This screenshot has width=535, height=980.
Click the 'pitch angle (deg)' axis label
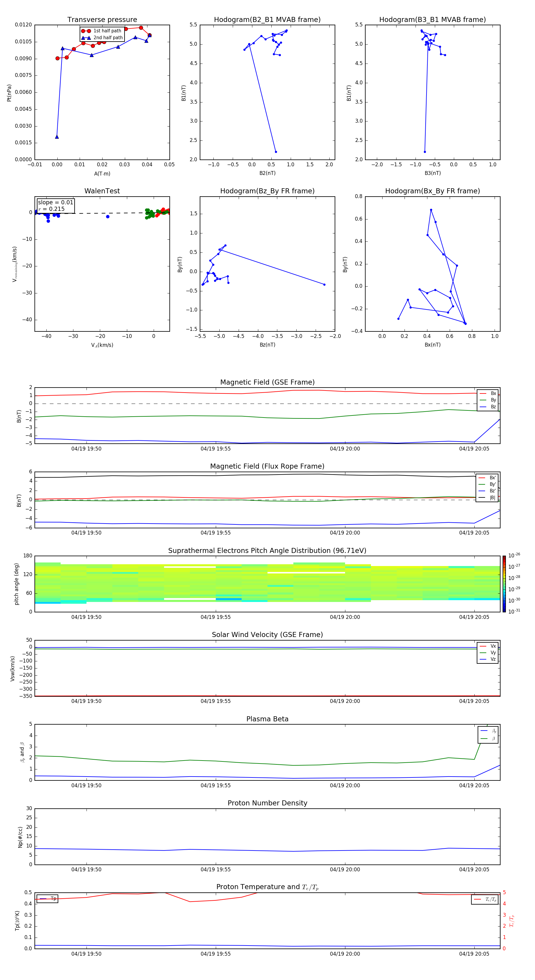pyautogui.click(x=16, y=584)
